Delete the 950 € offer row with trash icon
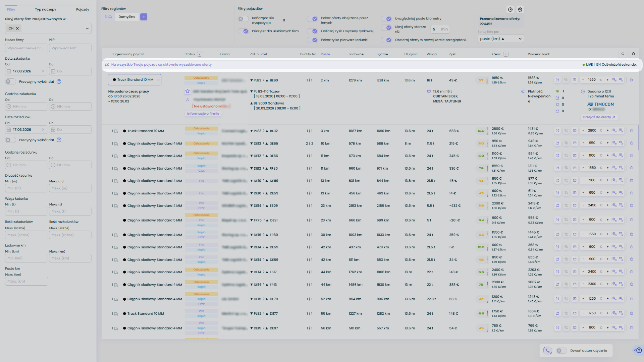This screenshot has height=362, width=644. point(631,143)
